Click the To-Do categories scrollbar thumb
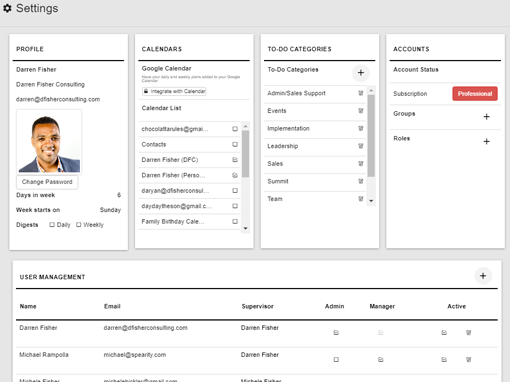510x382 pixels. click(x=371, y=136)
